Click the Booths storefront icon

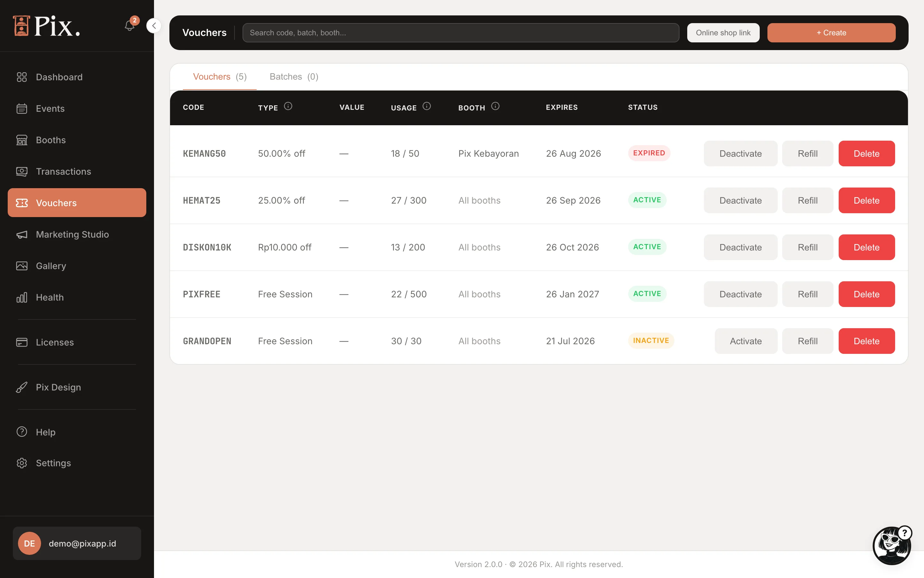pyautogui.click(x=22, y=140)
